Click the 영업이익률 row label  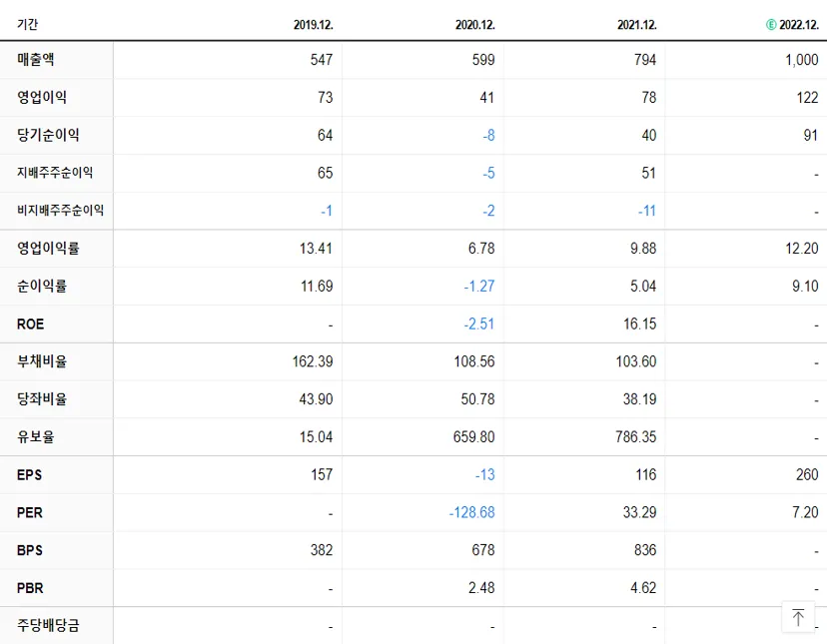(x=48, y=249)
